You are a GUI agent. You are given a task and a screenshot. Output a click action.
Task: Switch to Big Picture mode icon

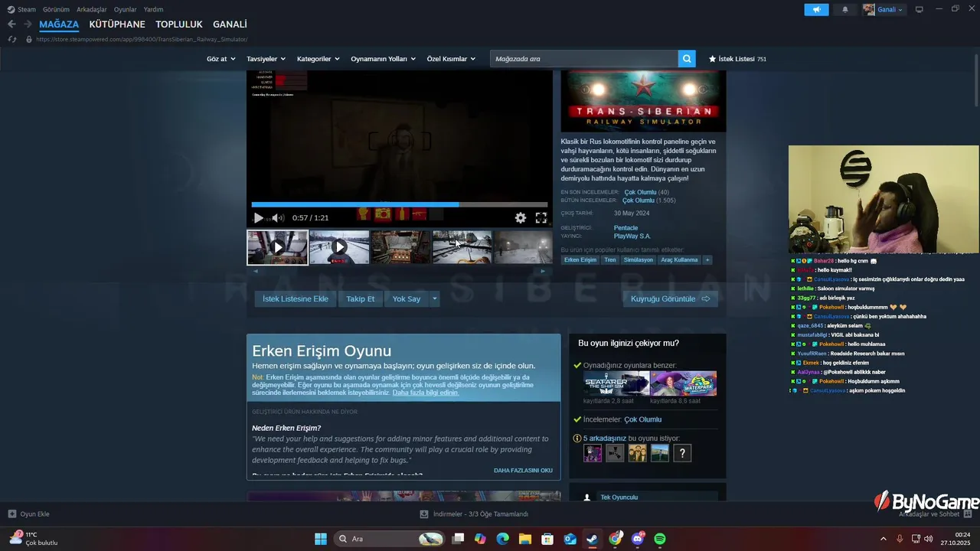pyautogui.click(x=919, y=9)
